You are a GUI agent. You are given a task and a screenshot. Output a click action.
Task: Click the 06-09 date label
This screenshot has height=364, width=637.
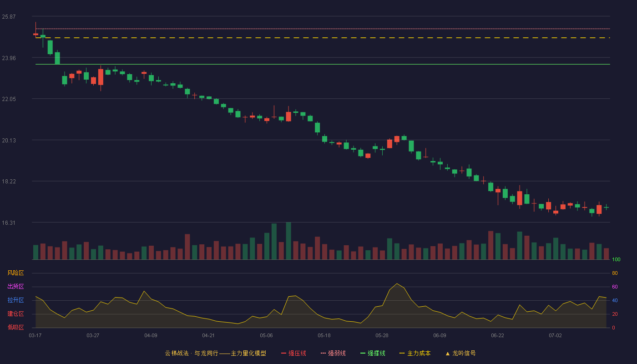tap(440, 335)
